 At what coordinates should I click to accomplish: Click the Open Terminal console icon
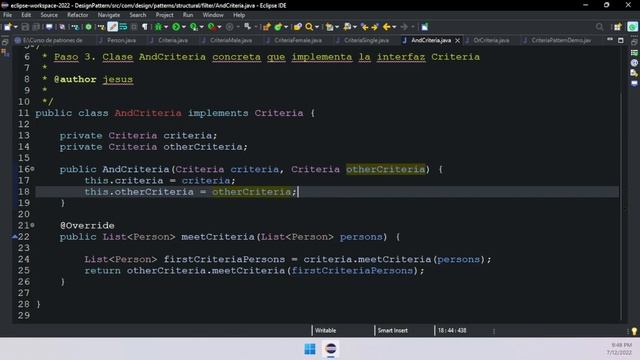49,27
